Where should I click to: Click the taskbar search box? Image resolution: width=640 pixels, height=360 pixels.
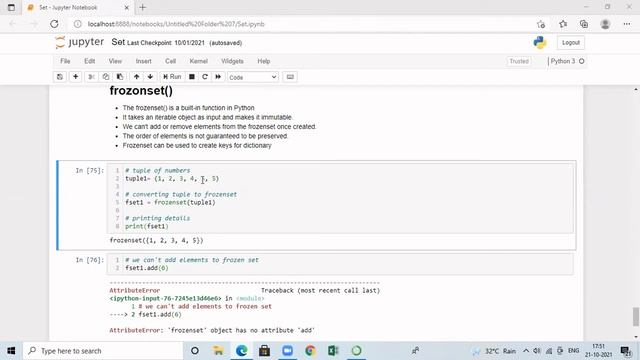pos(103,351)
